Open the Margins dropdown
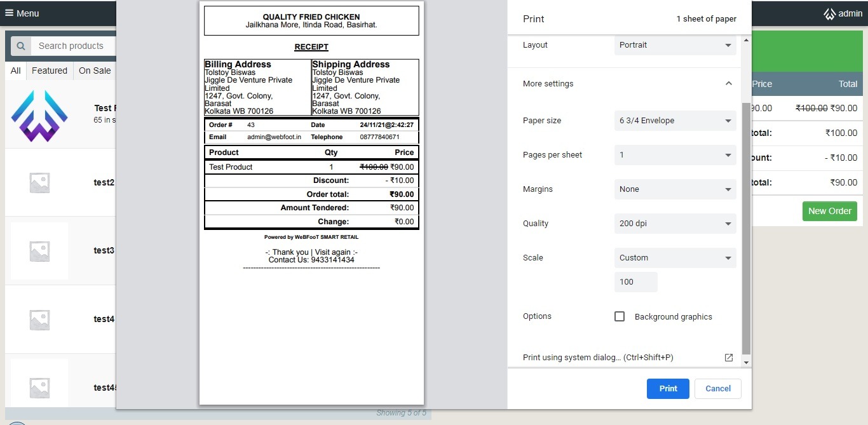868x425 pixels. tap(675, 189)
